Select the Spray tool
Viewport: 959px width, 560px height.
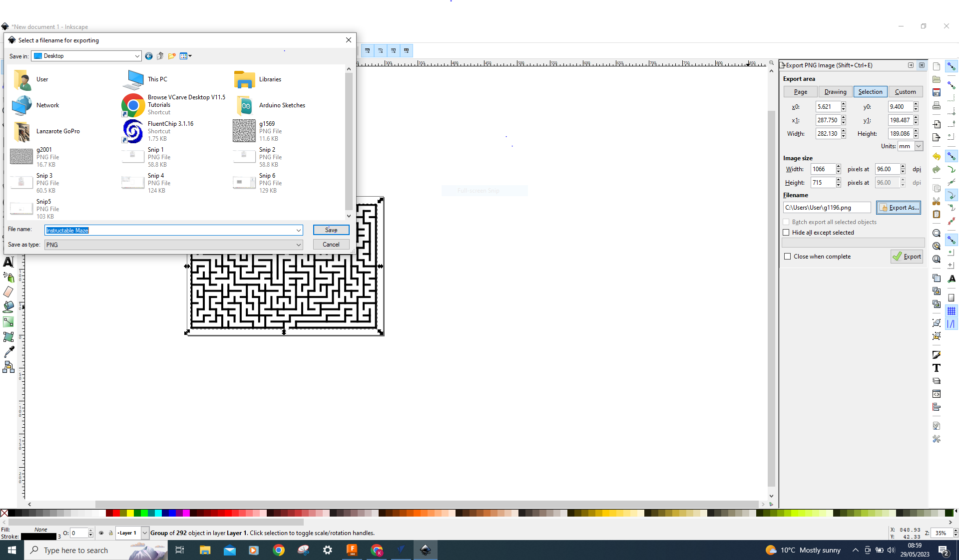(8, 277)
